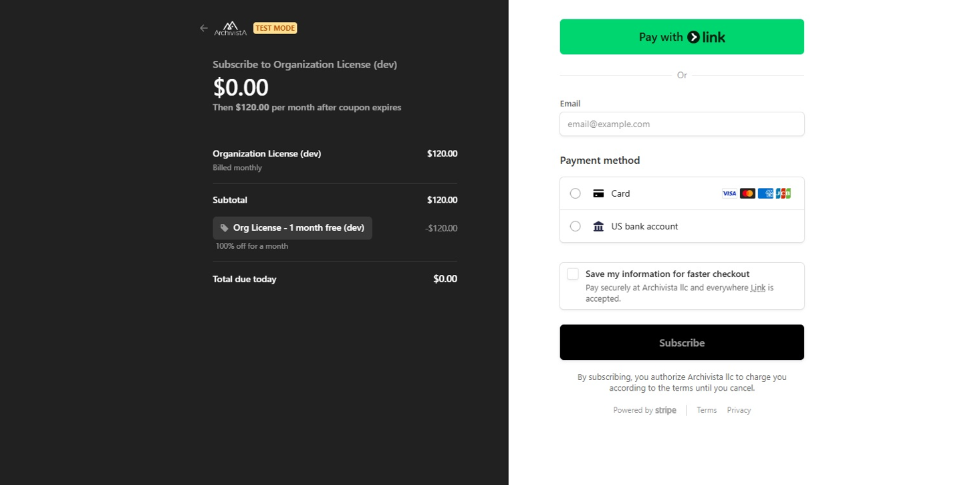Screen dimensions: 980x485
Task: Click the bank building icon
Action: tap(598, 226)
